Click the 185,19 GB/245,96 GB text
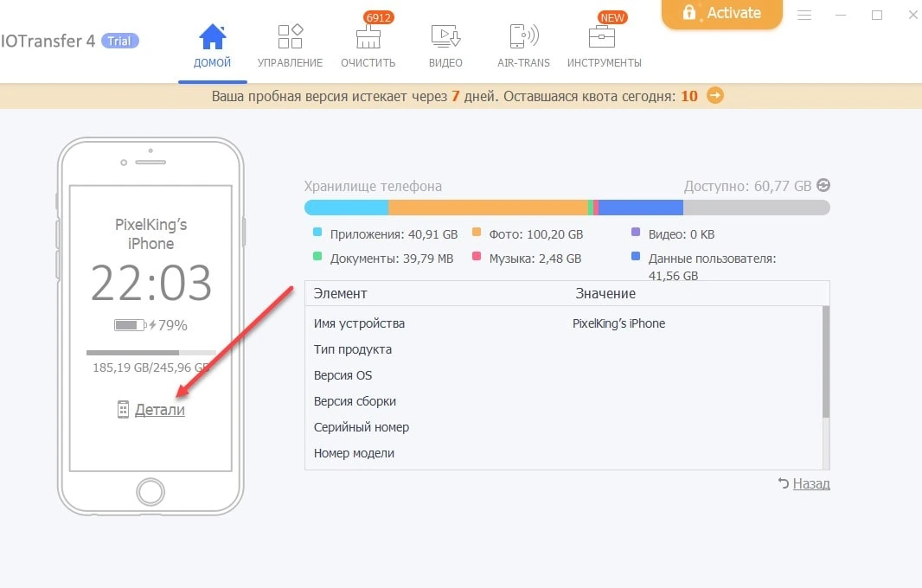This screenshot has width=922, height=588. [151, 367]
